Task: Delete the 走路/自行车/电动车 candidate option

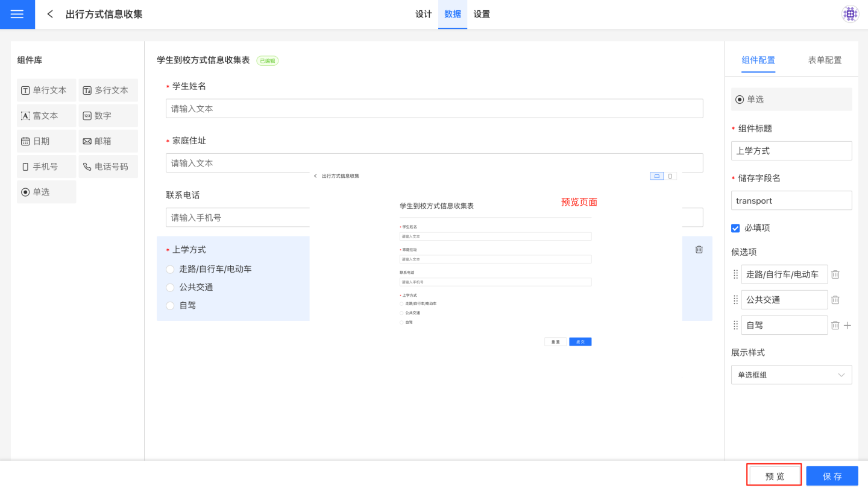Action: pos(835,274)
